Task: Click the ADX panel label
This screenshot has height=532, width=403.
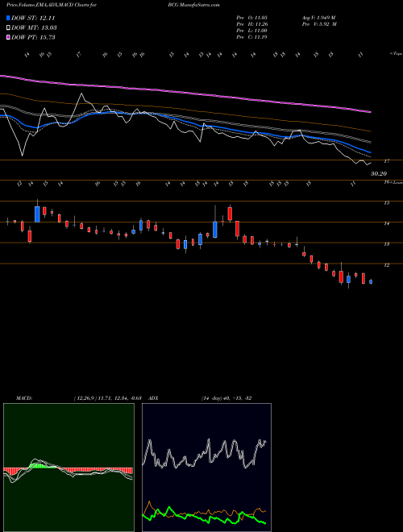Action: click(154, 398)
